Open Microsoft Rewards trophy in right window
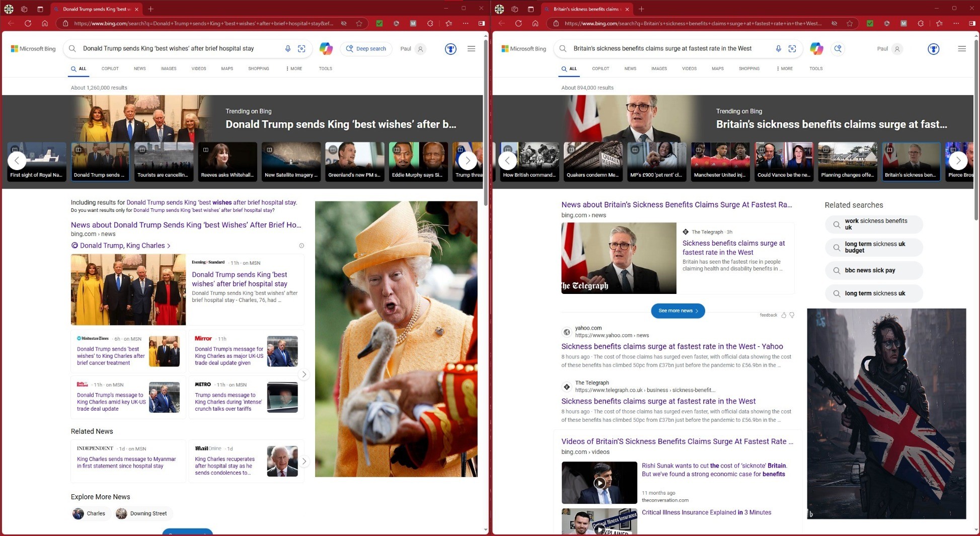The image size is (980, 536). pos(934,49)
